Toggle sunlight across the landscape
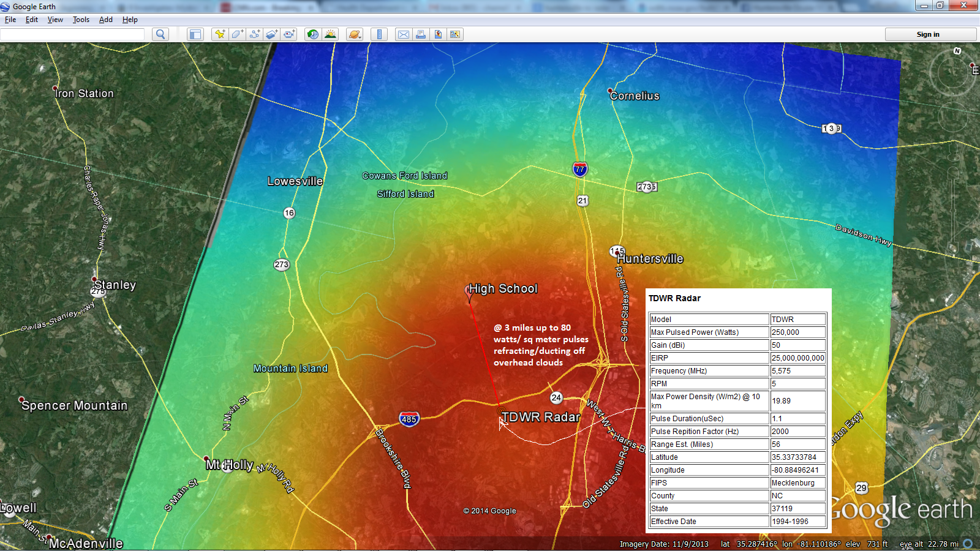The height and width of the screenshot is (551, 980). (330, 34)
